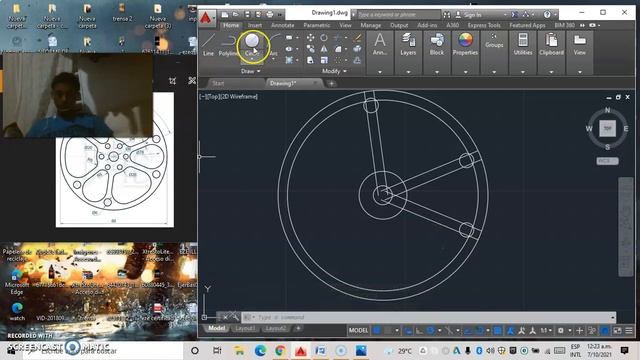The height and width of the screenshot is (360, 640).
Task: Click in the command line input
Action: tap(429, 317)
